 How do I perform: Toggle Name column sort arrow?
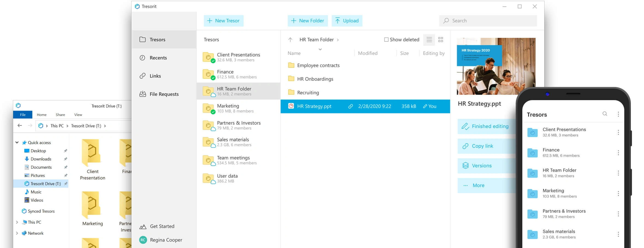(x=320, y=49)
